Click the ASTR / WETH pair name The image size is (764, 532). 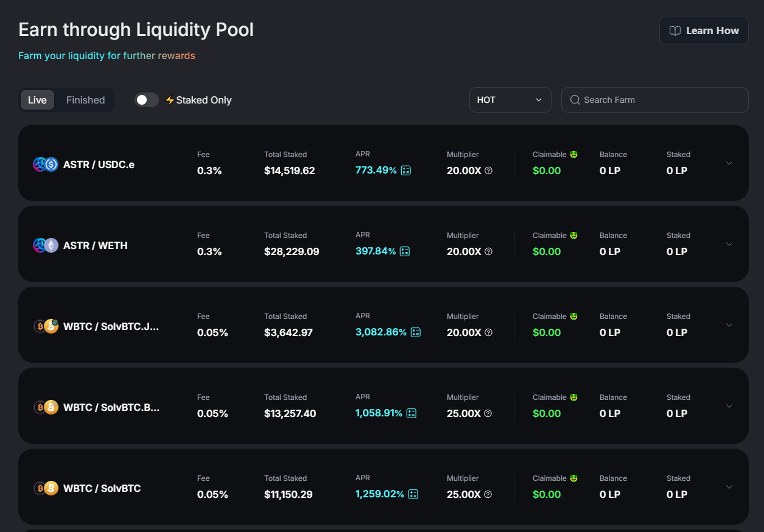(x=96, y=245)
